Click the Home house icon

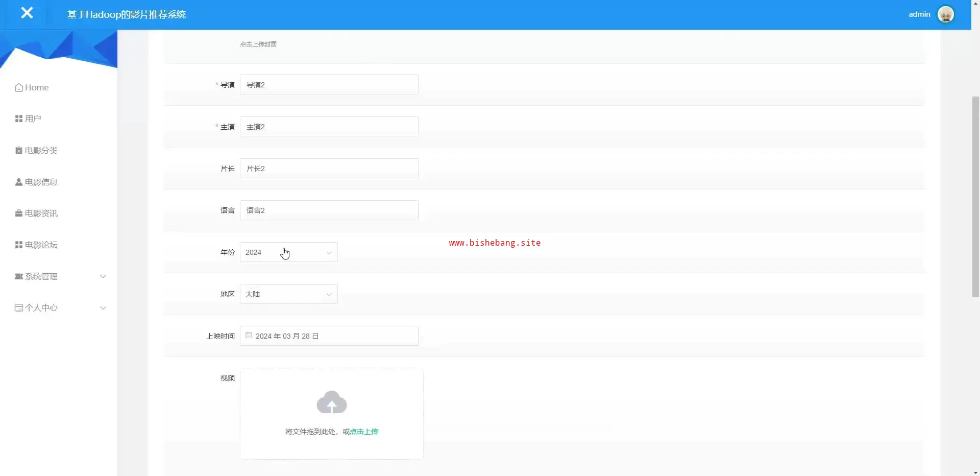19,88
